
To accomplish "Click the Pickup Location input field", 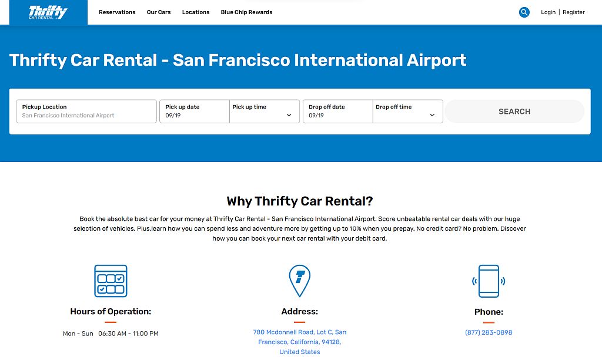I will pyautogui.click(x=86, y=112).
